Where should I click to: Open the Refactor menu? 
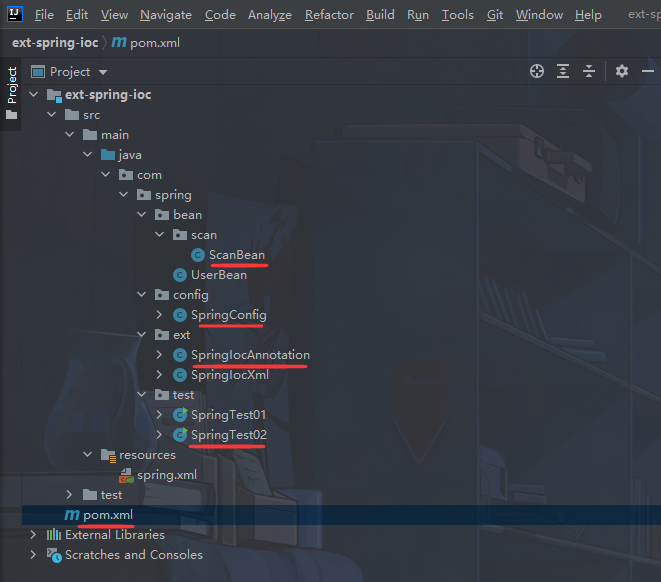point(329,15)
